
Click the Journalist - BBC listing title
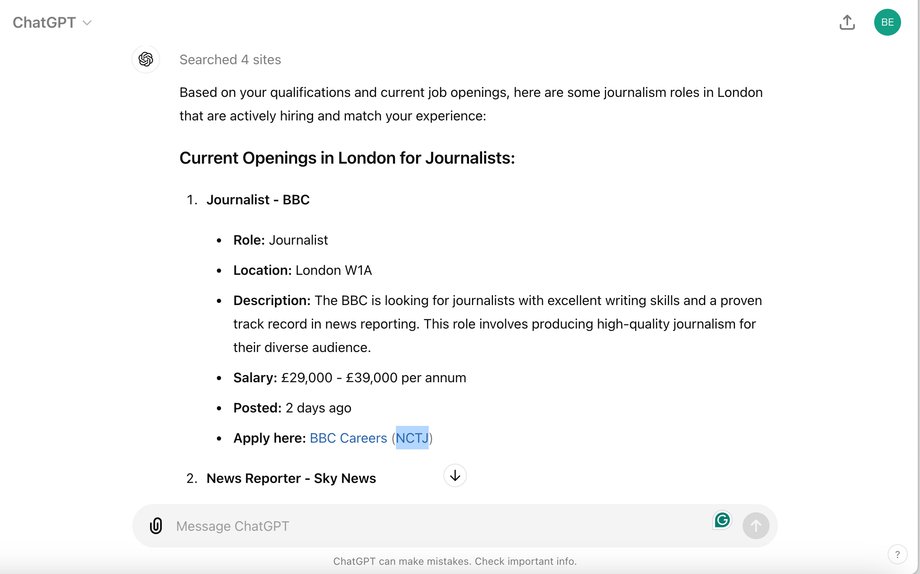(x=258, y=200)
